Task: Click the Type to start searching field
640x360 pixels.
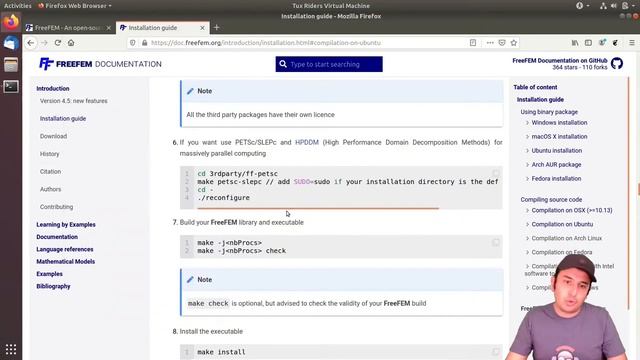Action: point(329,64)
